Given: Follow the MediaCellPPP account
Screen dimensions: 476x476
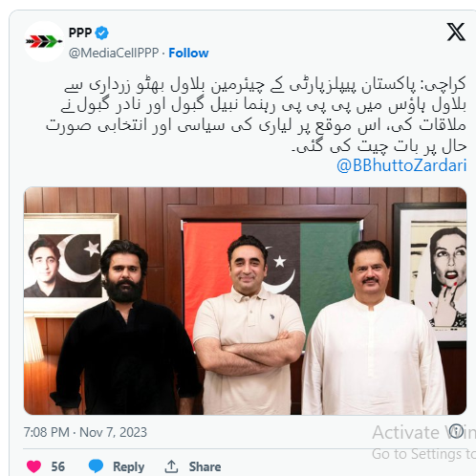Looking at the screenshot, I should (188, 53).
